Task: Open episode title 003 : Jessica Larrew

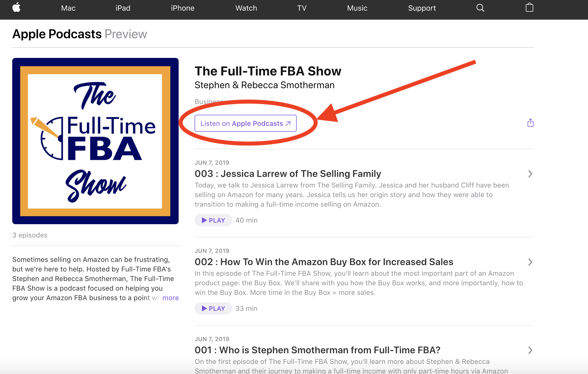Action: pyautogui.click(x=288, y=174)
